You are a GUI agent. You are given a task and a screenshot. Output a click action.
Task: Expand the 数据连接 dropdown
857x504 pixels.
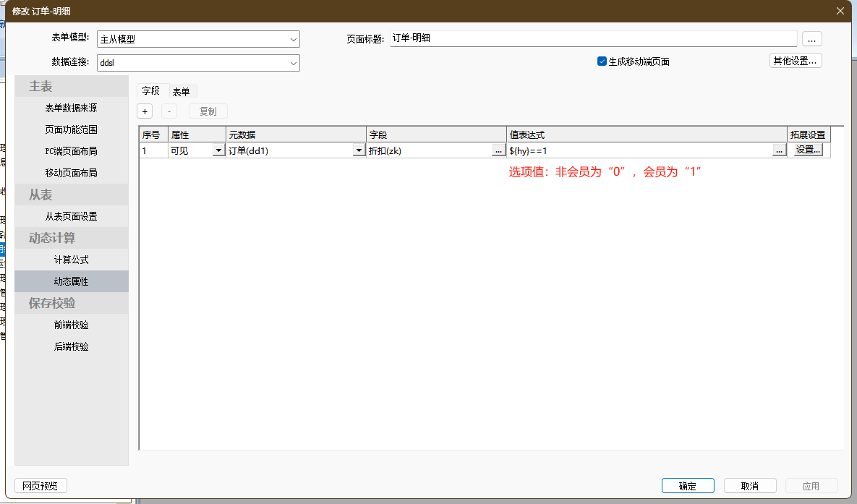pos(294,63)
